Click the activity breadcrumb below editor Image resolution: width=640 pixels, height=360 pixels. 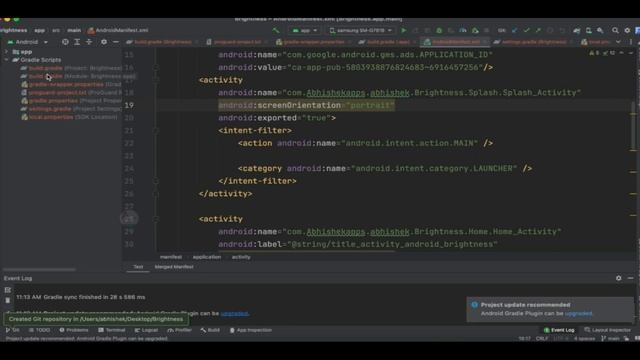(241, 257)
